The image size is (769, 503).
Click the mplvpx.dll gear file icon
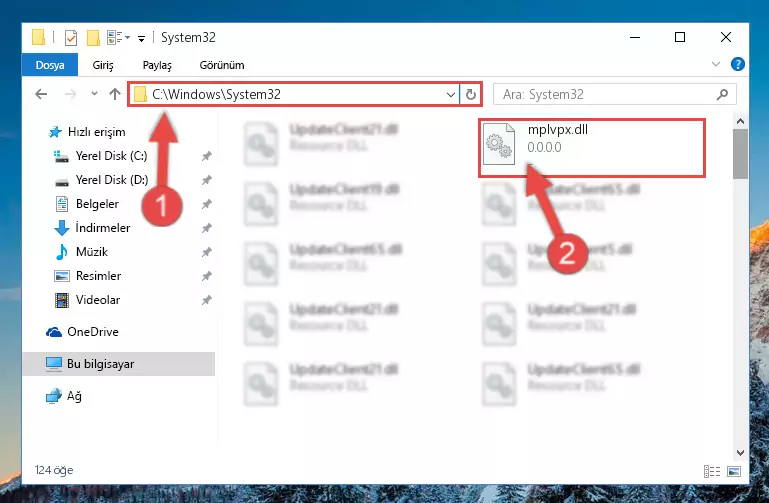(x=499, y=144)
